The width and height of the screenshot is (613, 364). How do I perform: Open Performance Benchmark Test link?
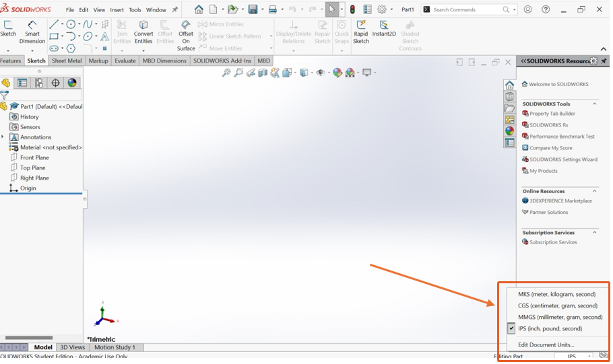click(562, 137)
